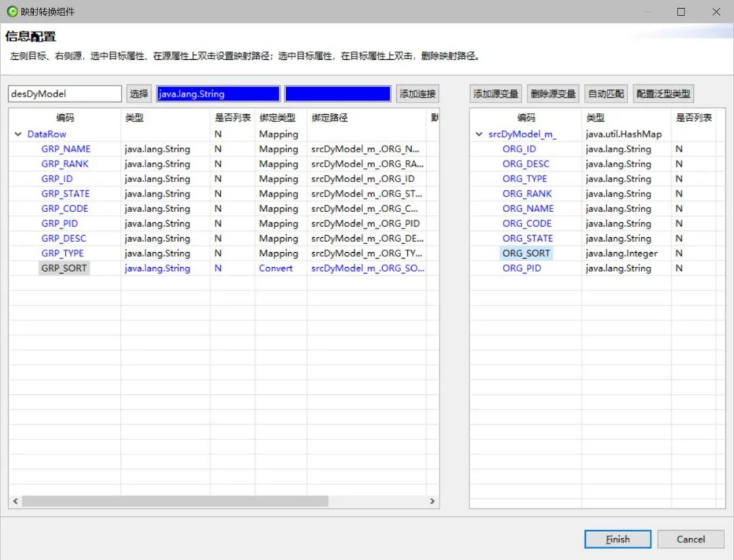Select GRP_ID target attribute
Image resolution: width=734 pixels, height=560 pixels.
(57, 179)
